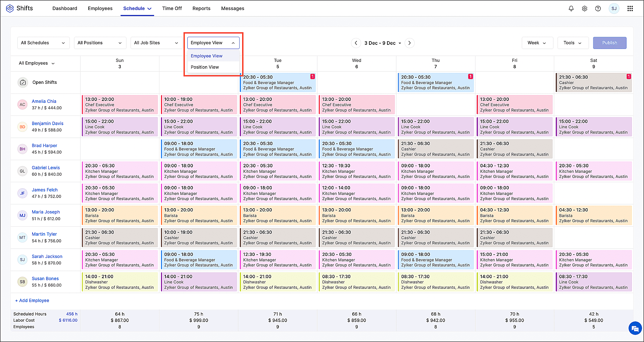Collapse the Employee View dropdown
The image size is (644, 342).
[x=213, y=43]
